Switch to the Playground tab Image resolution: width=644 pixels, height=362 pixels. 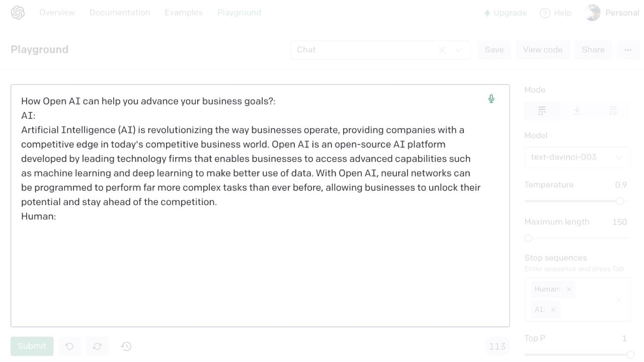coord(239,13)
